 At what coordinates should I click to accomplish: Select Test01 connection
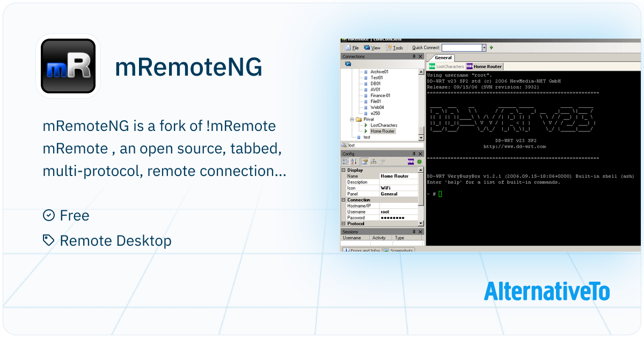tap(377, 78)
